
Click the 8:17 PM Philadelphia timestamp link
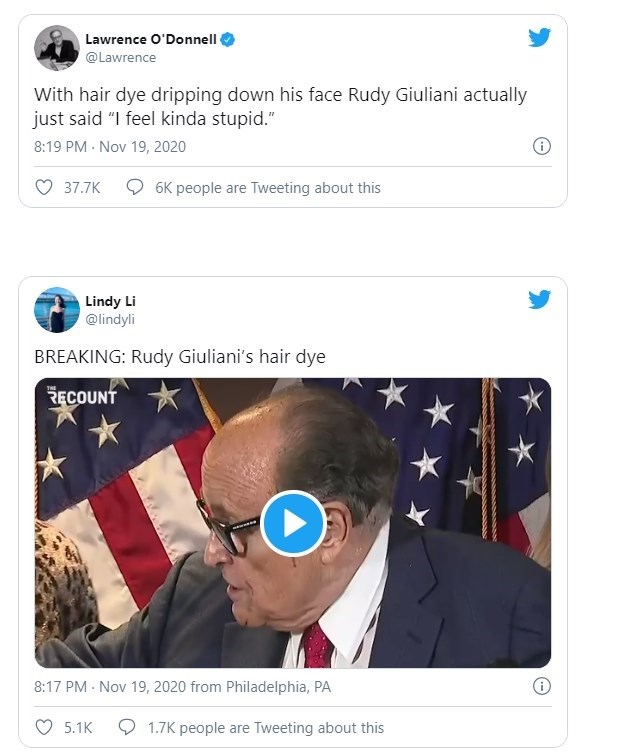183,687
